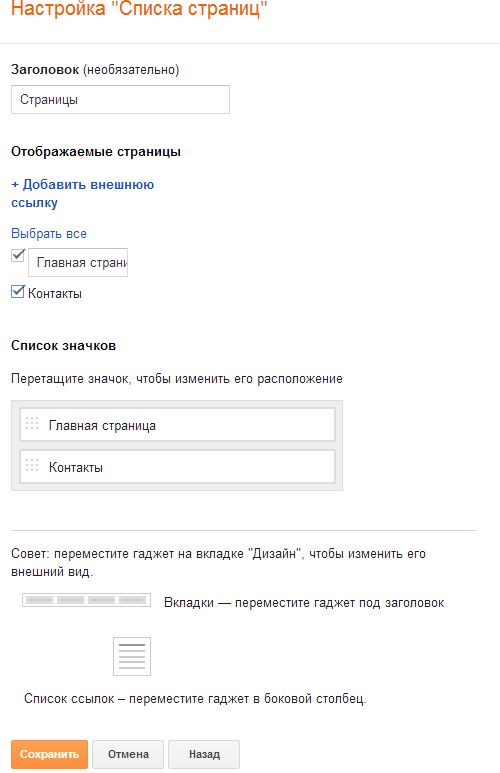The width and height of the screenshot is (500, 773).
Task: Click the Главная страница name input field
Action: (78, 262)
